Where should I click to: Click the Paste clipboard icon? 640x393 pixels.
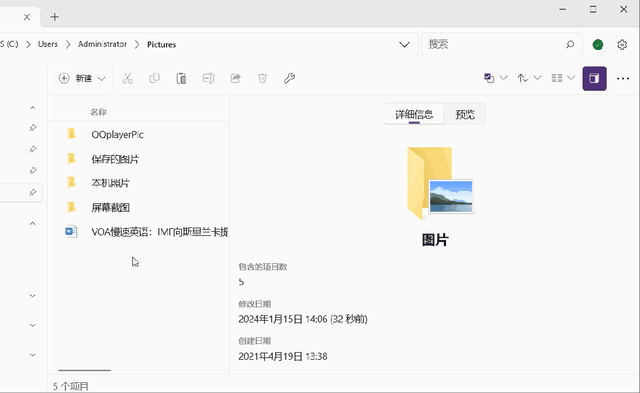[x=181, y=78]
